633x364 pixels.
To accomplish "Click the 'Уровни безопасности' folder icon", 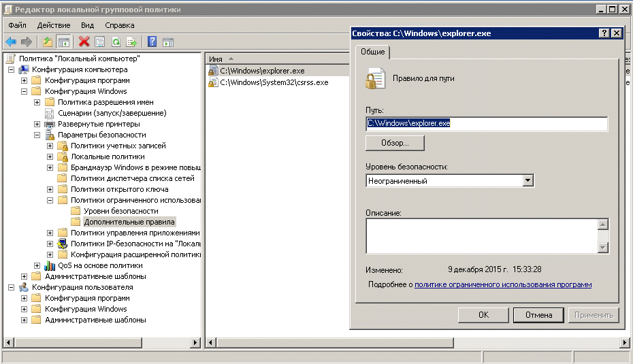I will click(76, 211).
